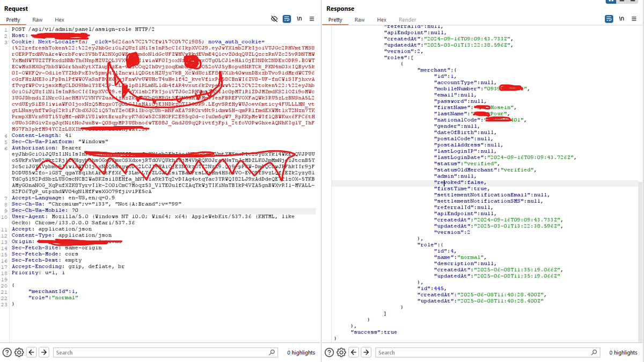
Task: Click the magnifier icon in Response search
Action: coord(594,352)
